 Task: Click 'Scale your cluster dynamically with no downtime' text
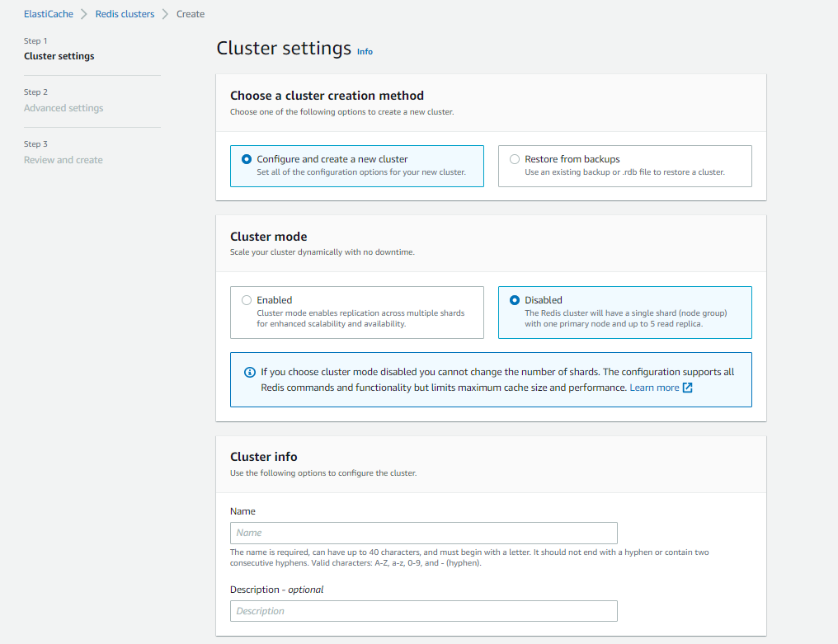[322, 252]
